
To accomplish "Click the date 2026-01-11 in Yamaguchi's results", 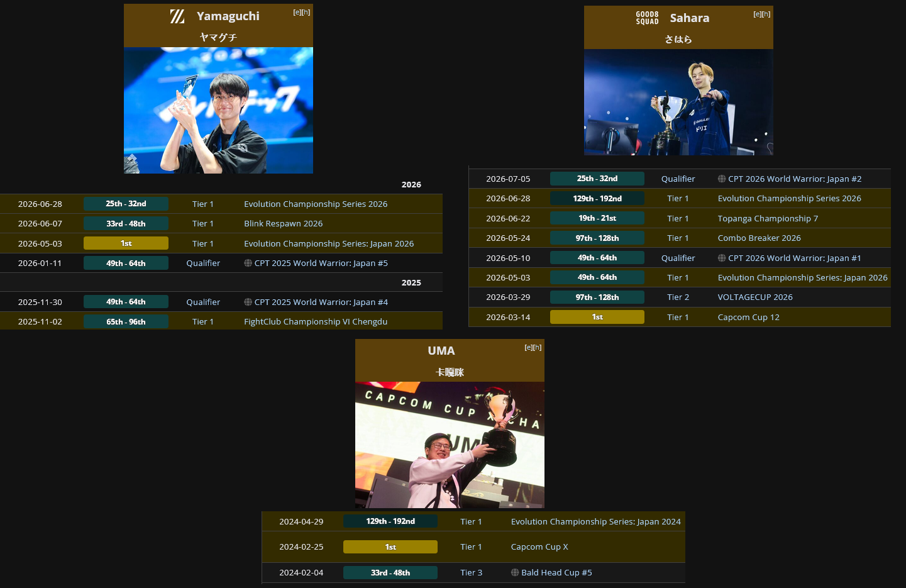I will click(40, 263).
